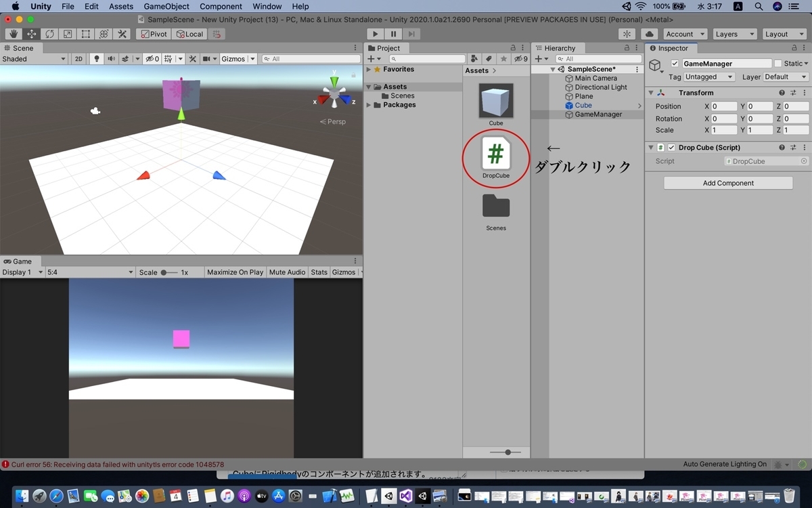The height and width of the screenshot is (508, 812).
Task: Start Play mode
Action: pos(376,34)
